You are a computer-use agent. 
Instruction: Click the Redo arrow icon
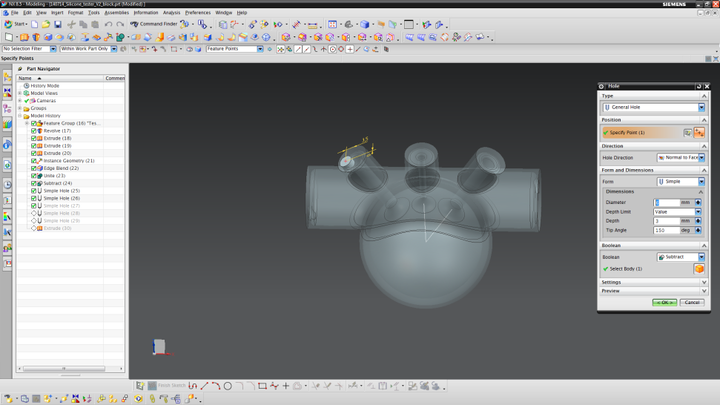120,24
